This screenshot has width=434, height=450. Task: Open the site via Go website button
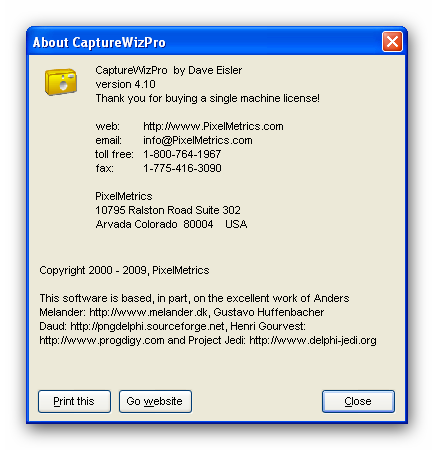pyautogui.click(x=155, y=401)
